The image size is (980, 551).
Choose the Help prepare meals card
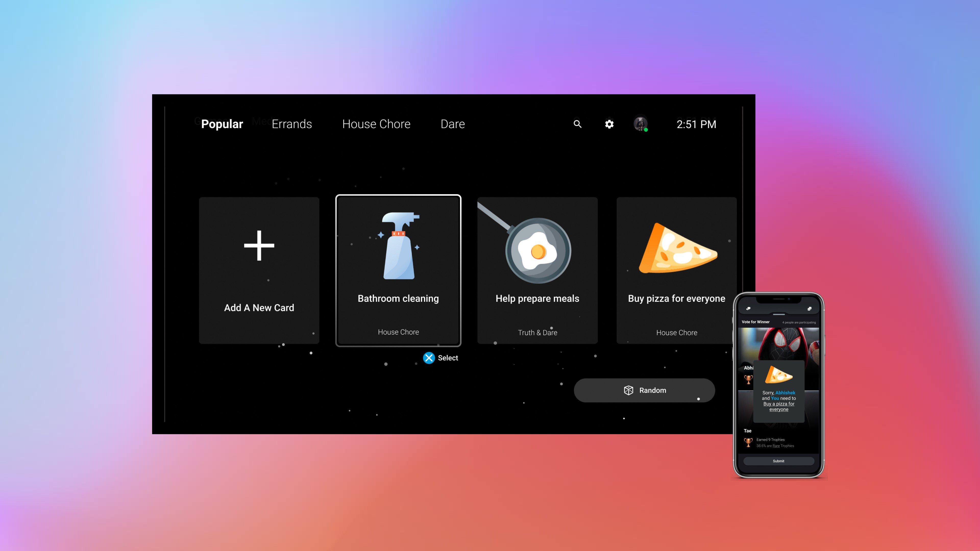coord(537,270)
